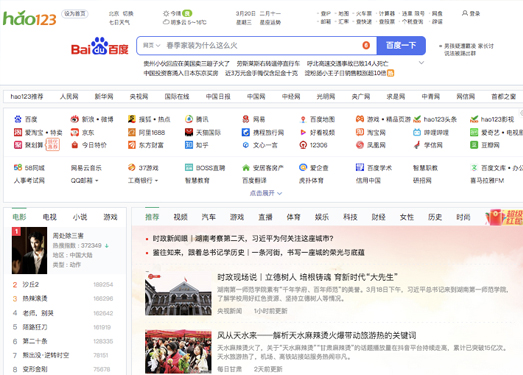Switch to the 电视 tab
Viewport: 523px width, 375px height.
[x=49, y=217]
